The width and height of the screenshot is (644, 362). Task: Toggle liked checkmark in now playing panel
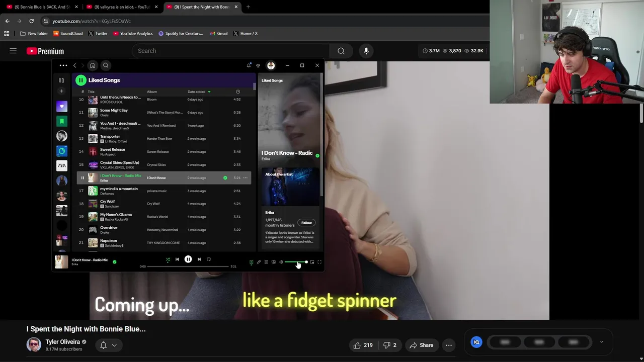[317, 156]
